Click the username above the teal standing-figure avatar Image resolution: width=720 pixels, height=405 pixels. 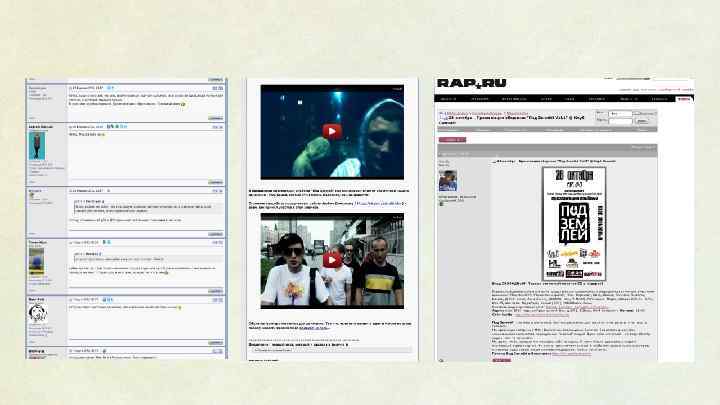click(x=40, y=126)
